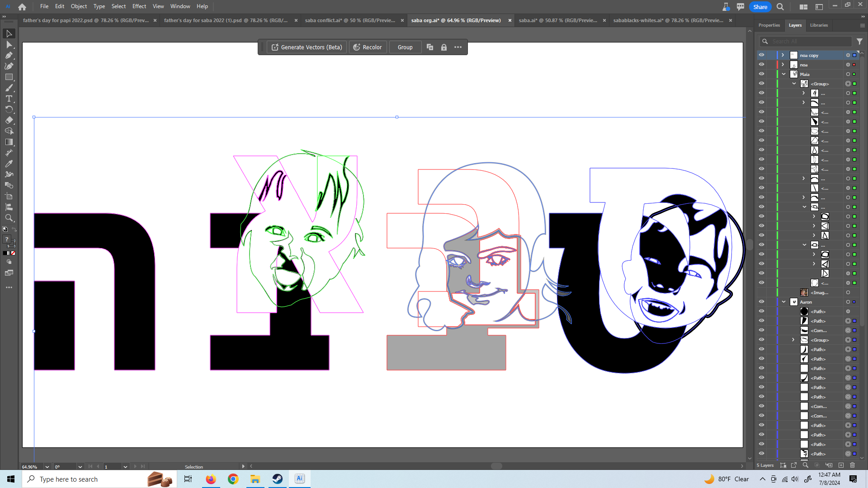Click the trash Delete Selection icon
868x488 pixels.
coord(853,465)
